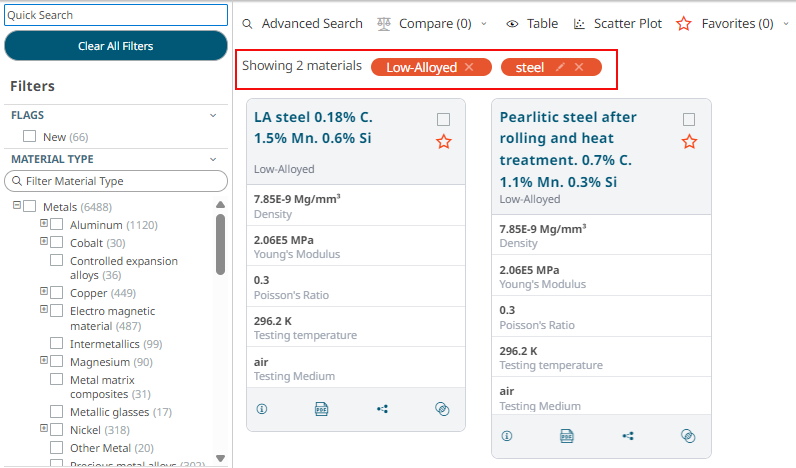Screen dimensions: 796x468
Task: Click link icon on Pearlitic steel card
Action: click(688, 436)
